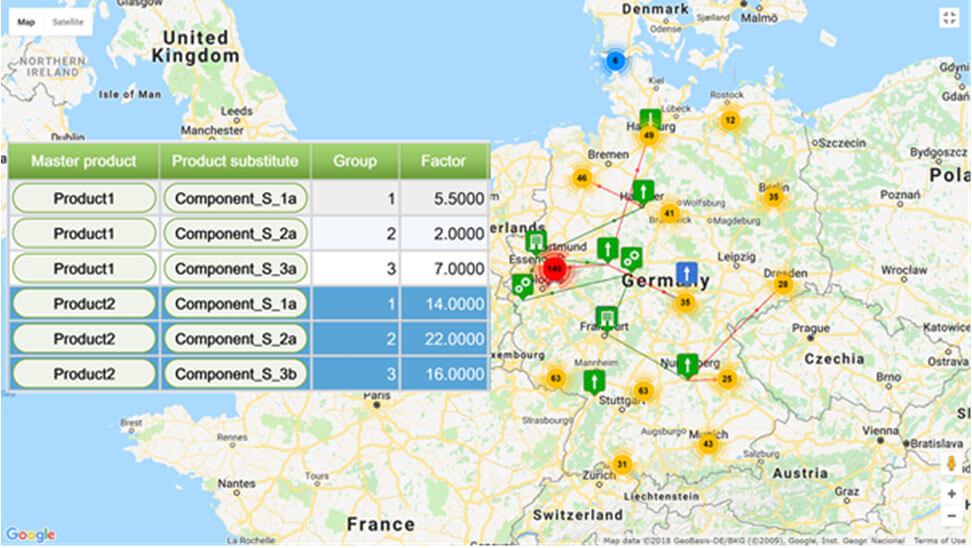The height and width of the screenshot is (548, 972).
Task: Click the blue arrow marker over Germany
Action: click(x=687, y=273)
